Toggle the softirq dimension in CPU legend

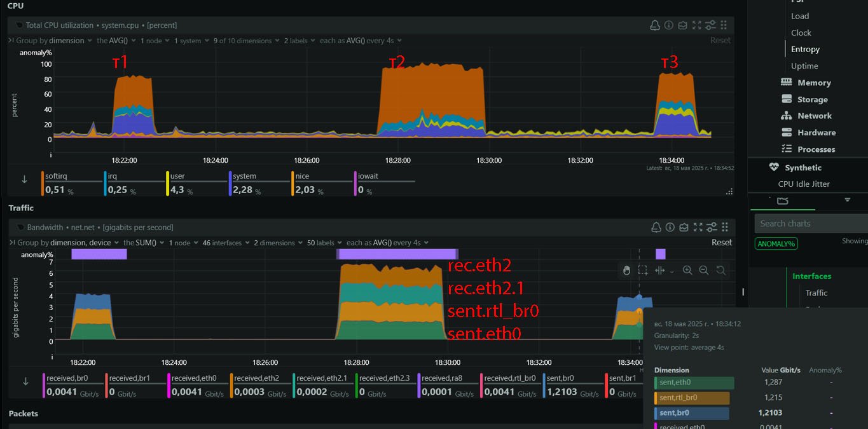(70, 183)
